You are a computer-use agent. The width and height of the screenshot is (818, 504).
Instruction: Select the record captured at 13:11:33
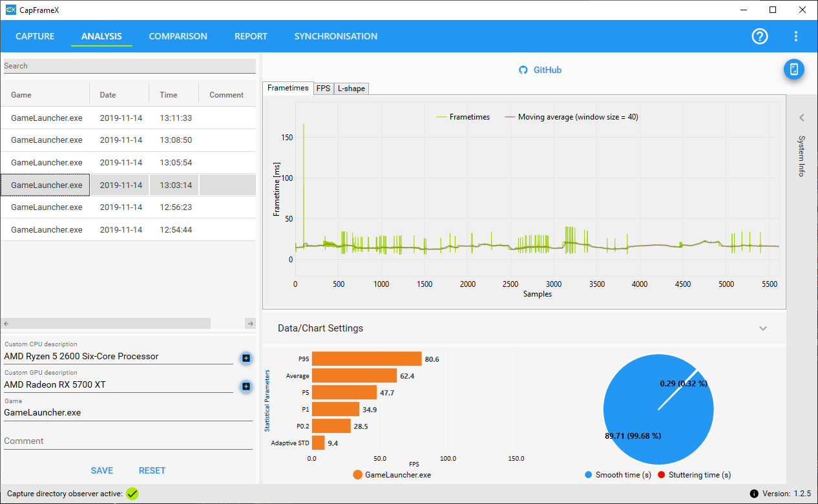(x=128, y=118)
